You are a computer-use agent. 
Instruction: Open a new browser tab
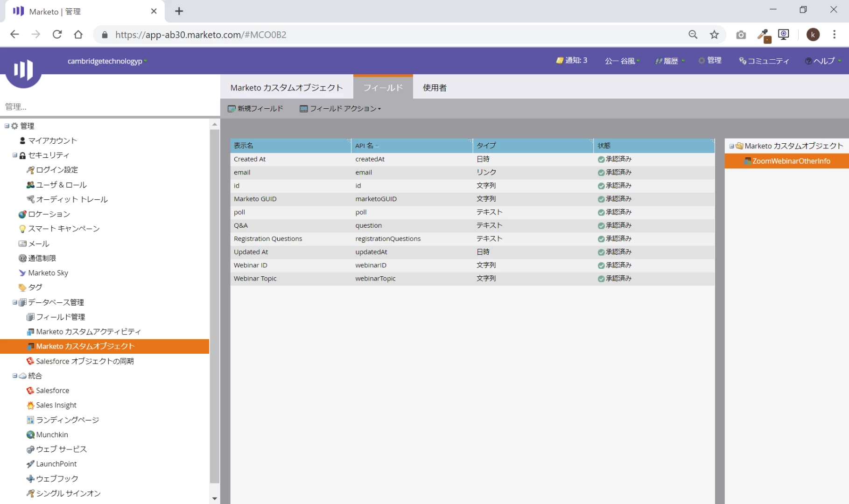point(179,11)
